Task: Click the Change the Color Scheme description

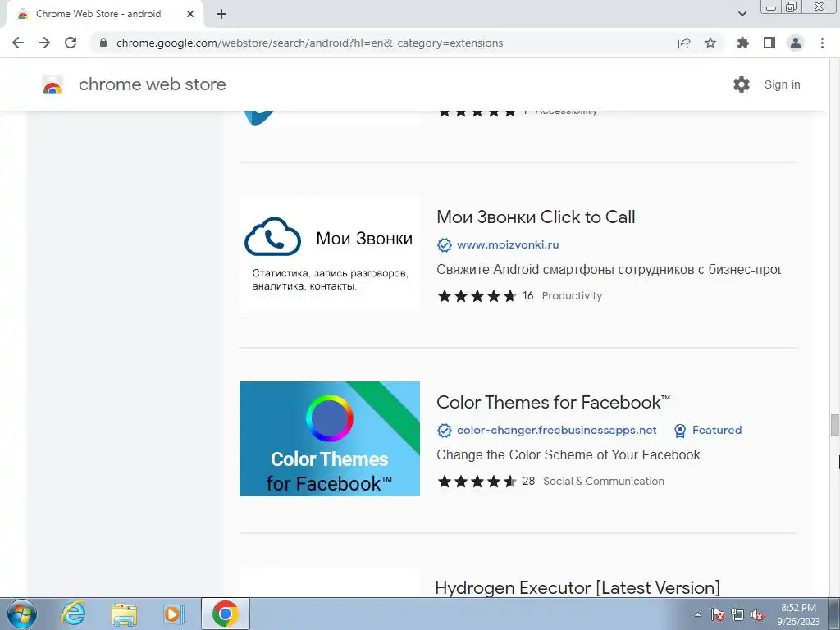Action: (569, 454)
